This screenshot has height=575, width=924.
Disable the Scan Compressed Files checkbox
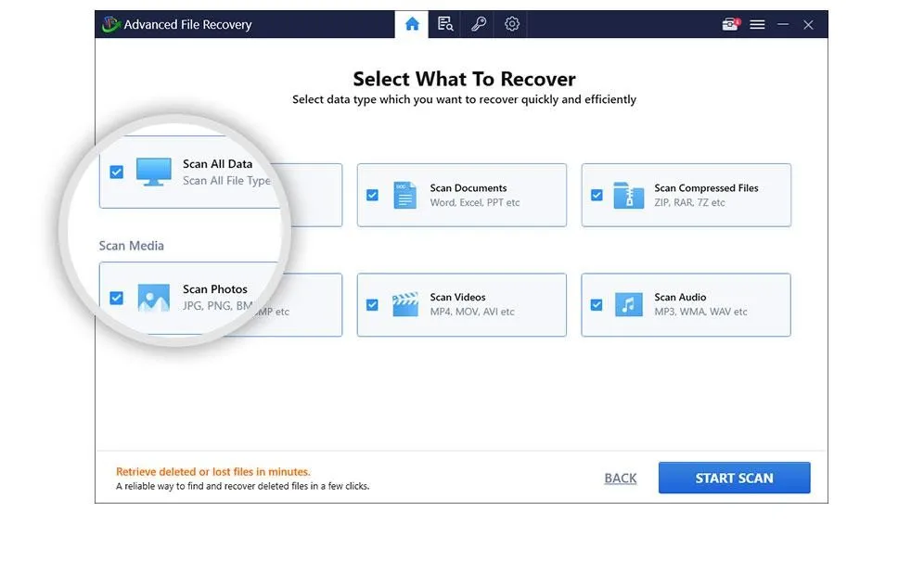click(x=597, y=195)
